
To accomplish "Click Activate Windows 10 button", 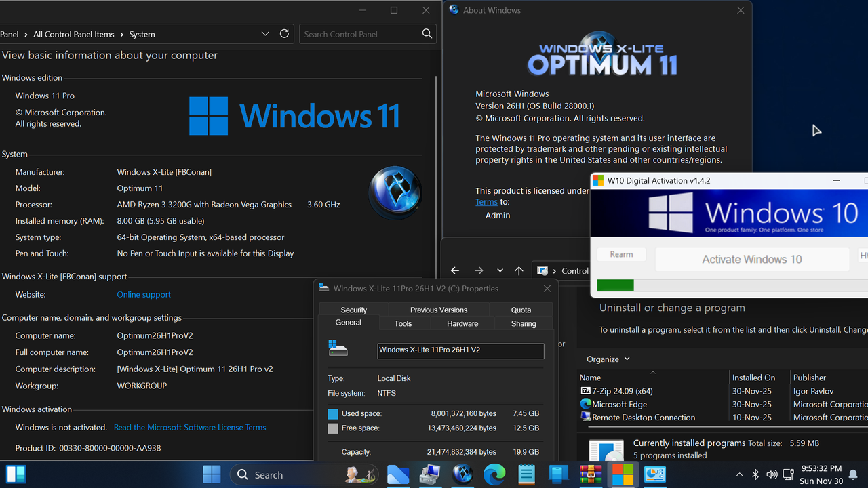I will point(752,259).
